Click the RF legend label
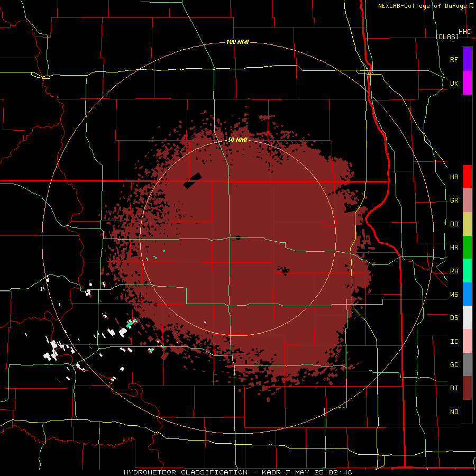Image resolution: width=476 pixels, height=476 pixels. click(x=454, y=59)
